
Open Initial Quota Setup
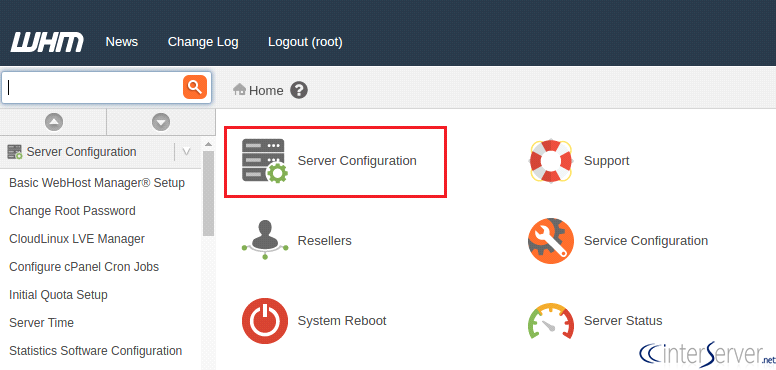[x=58, y=295]
